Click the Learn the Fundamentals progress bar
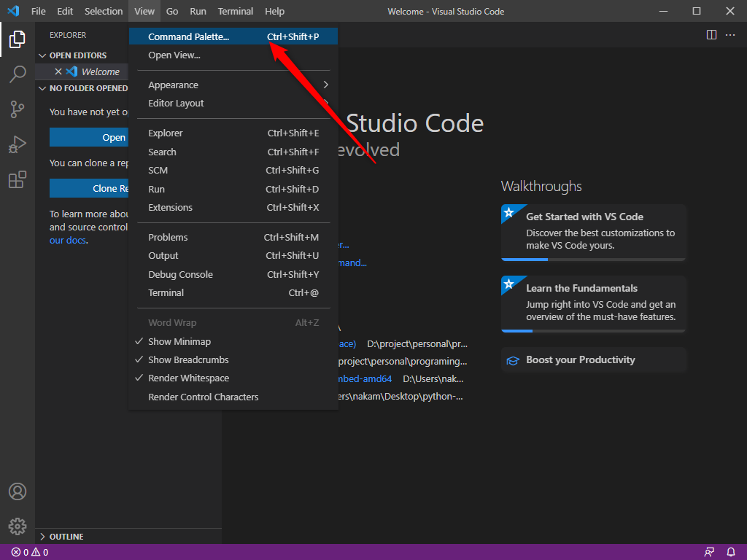747x560 pixels. tap(593, 331)
